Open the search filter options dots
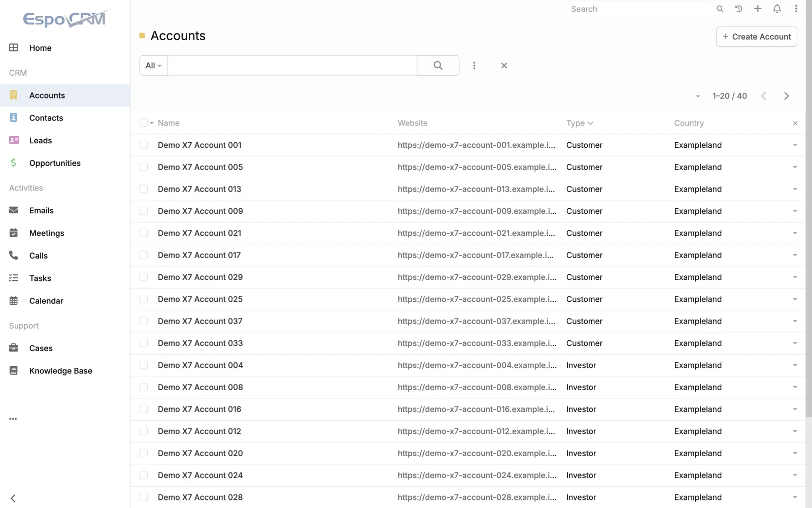The image size is (812, 508). pyautogui.click(x=474, y=66)
